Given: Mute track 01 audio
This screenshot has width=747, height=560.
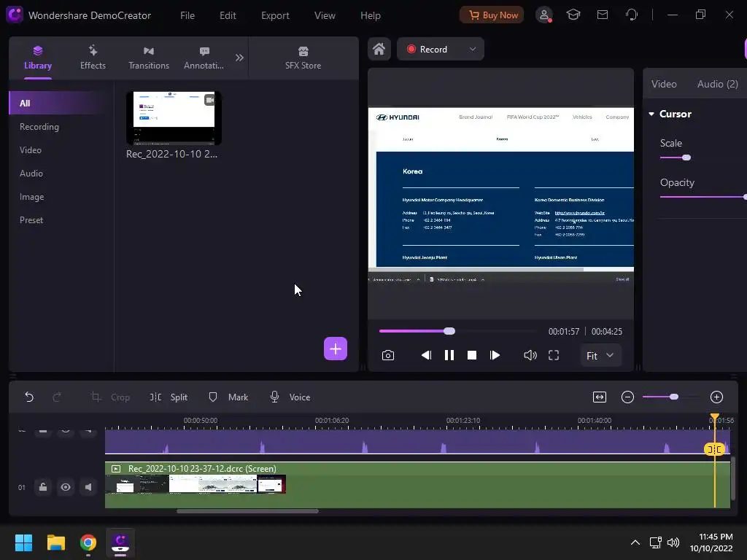Looking at the screenshot, I should [88, 487].
